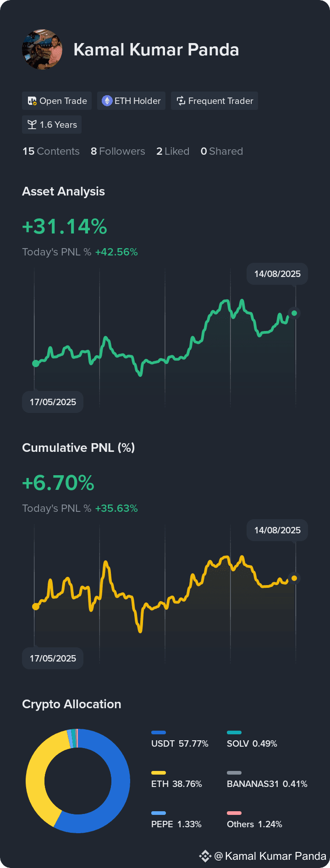Click the teal SOLV legend swatch
The width and height of the screenshot is (330, 868).
pos(234,732)
